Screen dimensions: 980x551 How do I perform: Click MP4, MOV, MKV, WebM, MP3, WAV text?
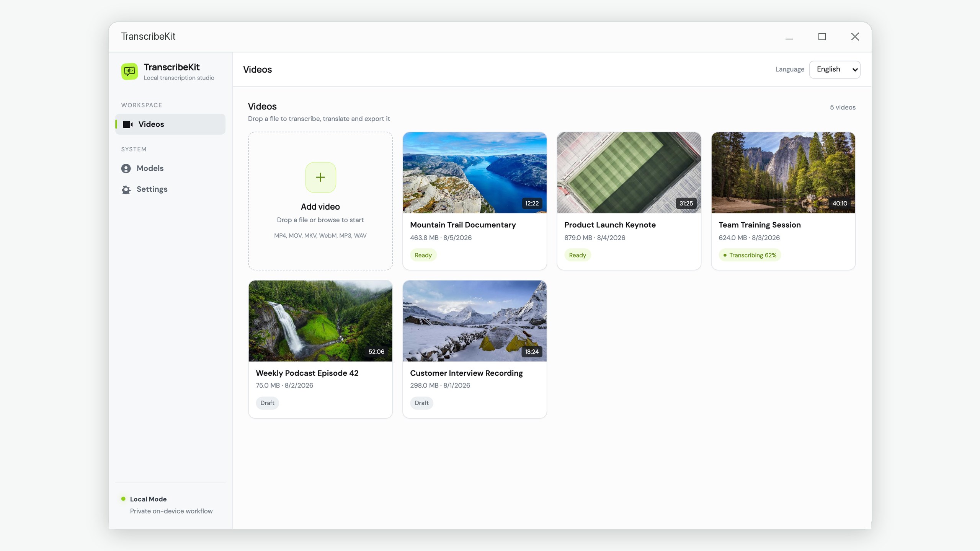pos(320,236)
